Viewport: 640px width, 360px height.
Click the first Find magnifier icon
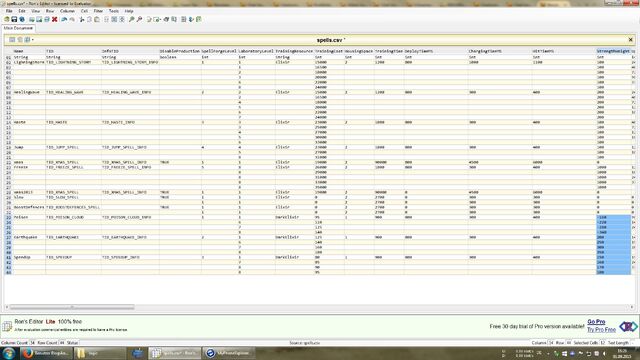[131, 19]
